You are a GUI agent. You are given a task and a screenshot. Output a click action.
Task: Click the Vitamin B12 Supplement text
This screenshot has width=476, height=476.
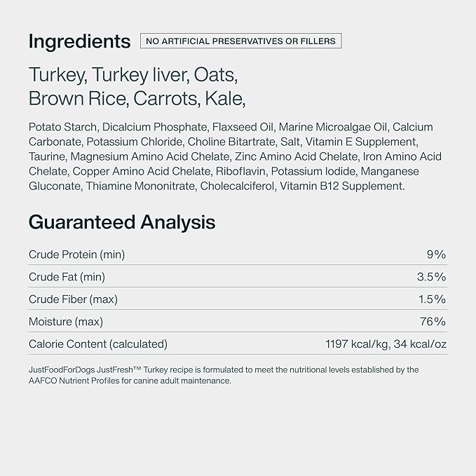click(x=342, y=186)
